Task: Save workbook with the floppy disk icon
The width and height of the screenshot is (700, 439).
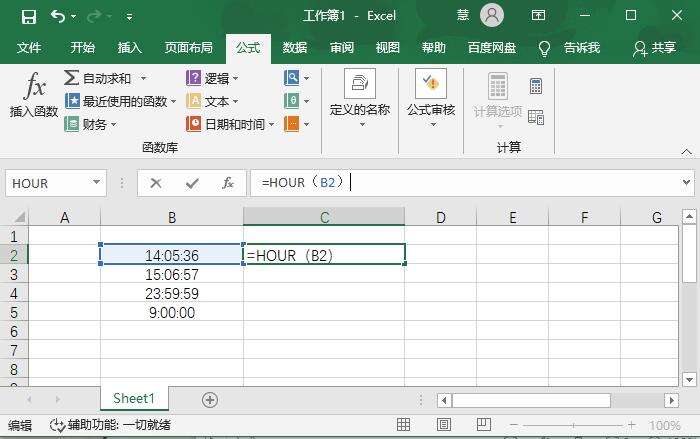Action: (x=29, y=17)
